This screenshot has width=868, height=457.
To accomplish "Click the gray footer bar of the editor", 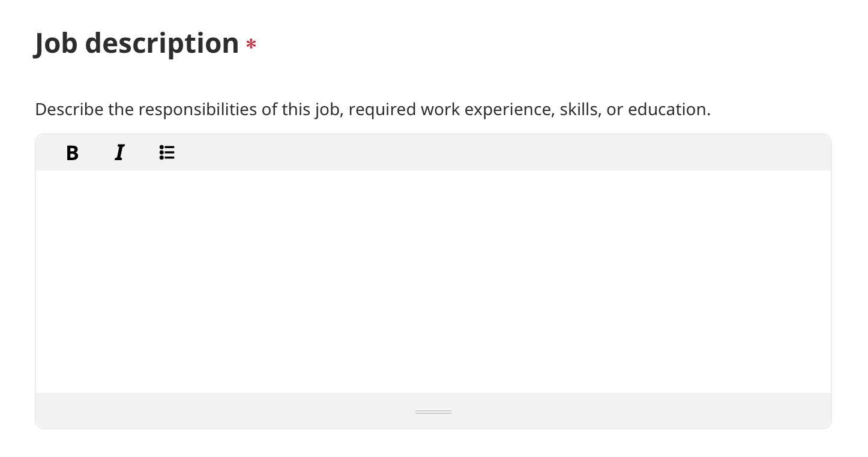I will [x=433, y=411].
